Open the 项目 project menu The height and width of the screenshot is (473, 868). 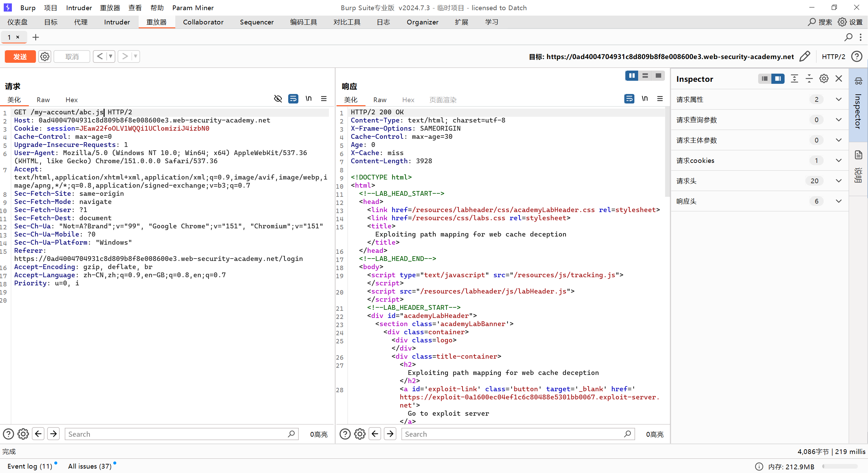click(51, 7)
